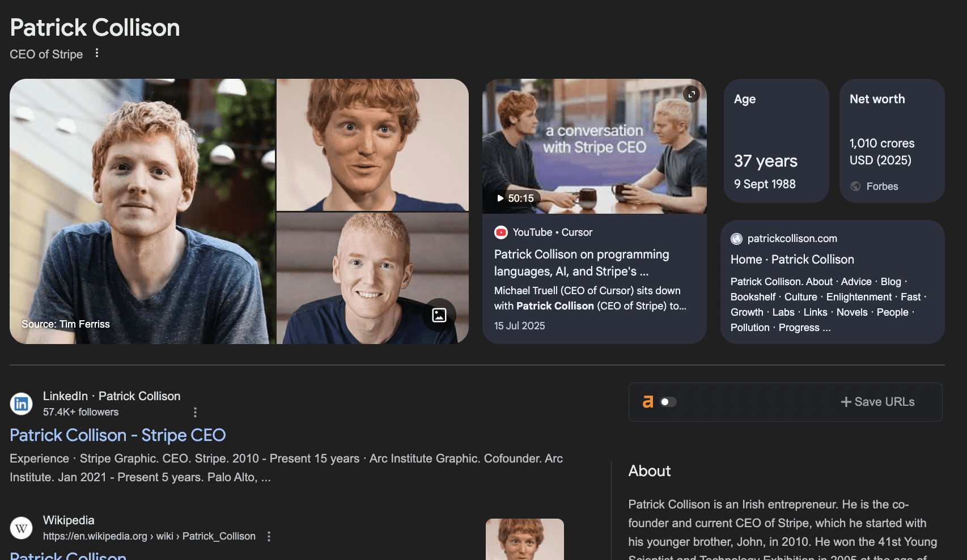Open the Wikipedia result options menu
This screenshot has height=560, width=967.
(269, 536)
